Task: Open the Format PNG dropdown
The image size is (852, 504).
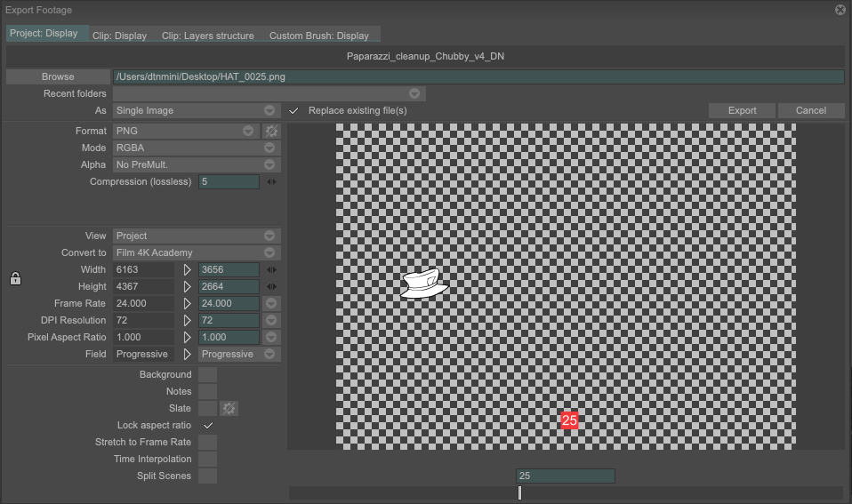Action: coord(187,131)
